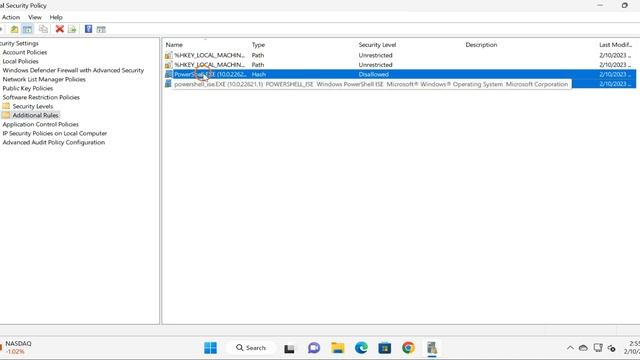Open the Windows Start menu

click(x=210, y=348)
